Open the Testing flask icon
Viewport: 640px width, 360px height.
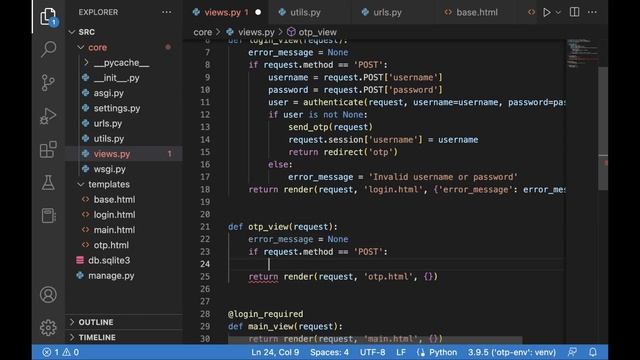pyautogui.click(x=48, y=182)
